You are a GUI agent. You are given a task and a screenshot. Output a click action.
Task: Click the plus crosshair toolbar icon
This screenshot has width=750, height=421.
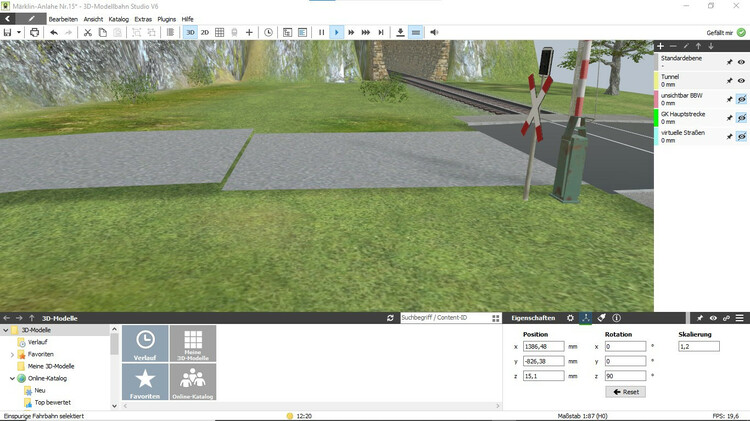coord(249,33)
